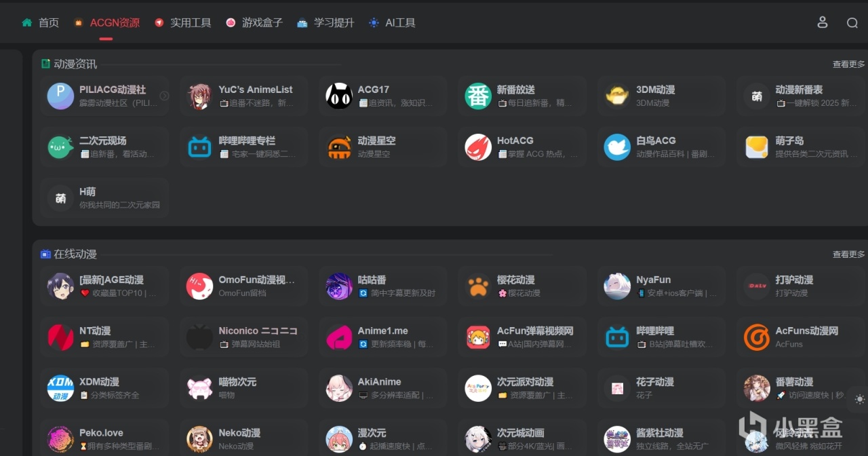The width and height of the screenshot is (868, 456).
Task: Open NT动漫 red icon
Action: (x=60, y=337)
